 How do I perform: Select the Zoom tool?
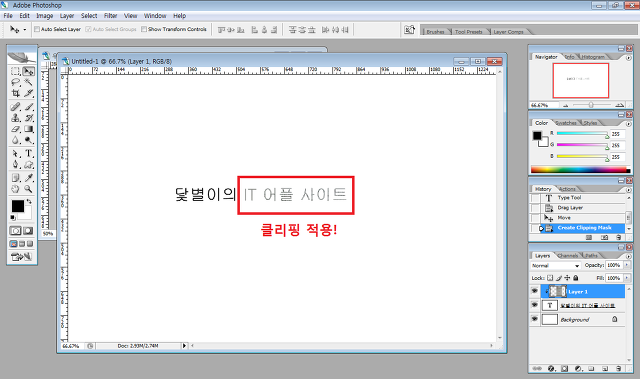point(28,189)
